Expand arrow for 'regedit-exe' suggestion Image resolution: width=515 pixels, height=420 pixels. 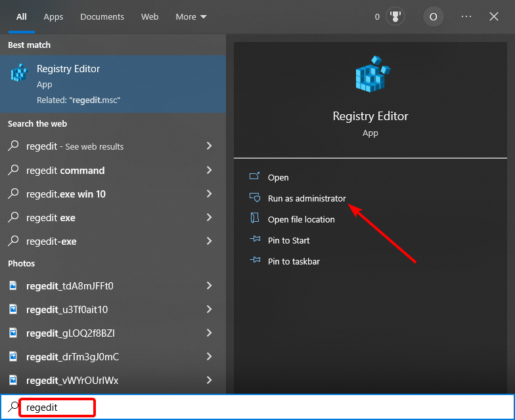click(x=209, y=241)
